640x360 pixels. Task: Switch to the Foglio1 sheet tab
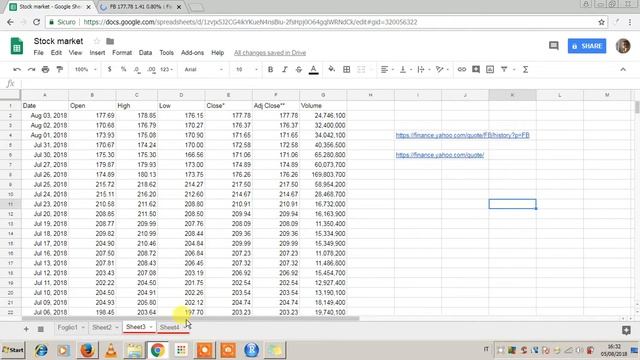pos(67,327)
